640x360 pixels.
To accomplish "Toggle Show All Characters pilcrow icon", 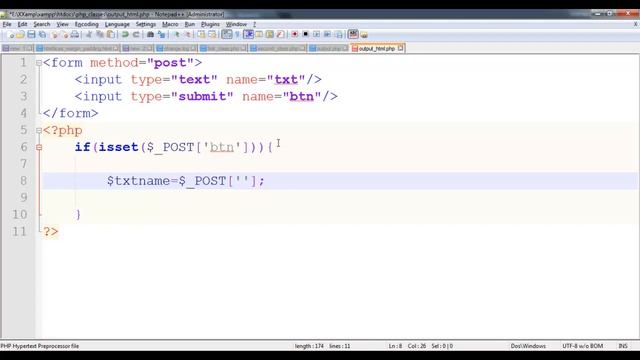I will [237, 35].
